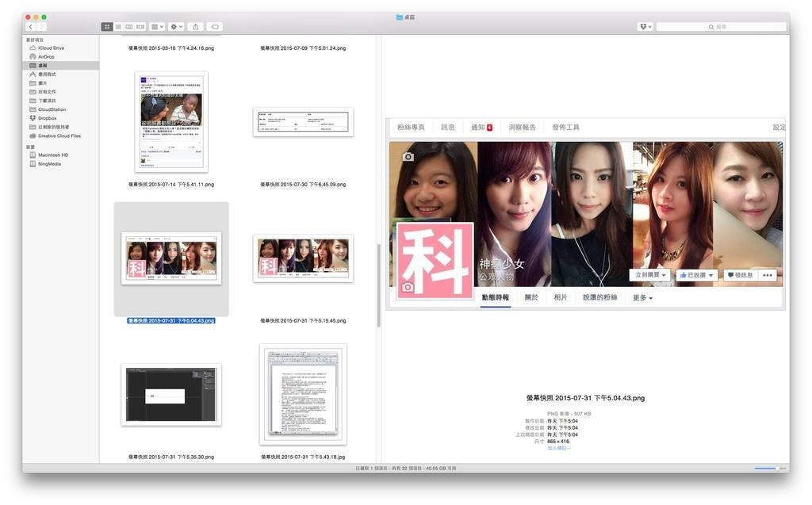This screenshot has height=505, width=812.
Task: Click the Macintosh HD drive icon
Action: (33, 155)
